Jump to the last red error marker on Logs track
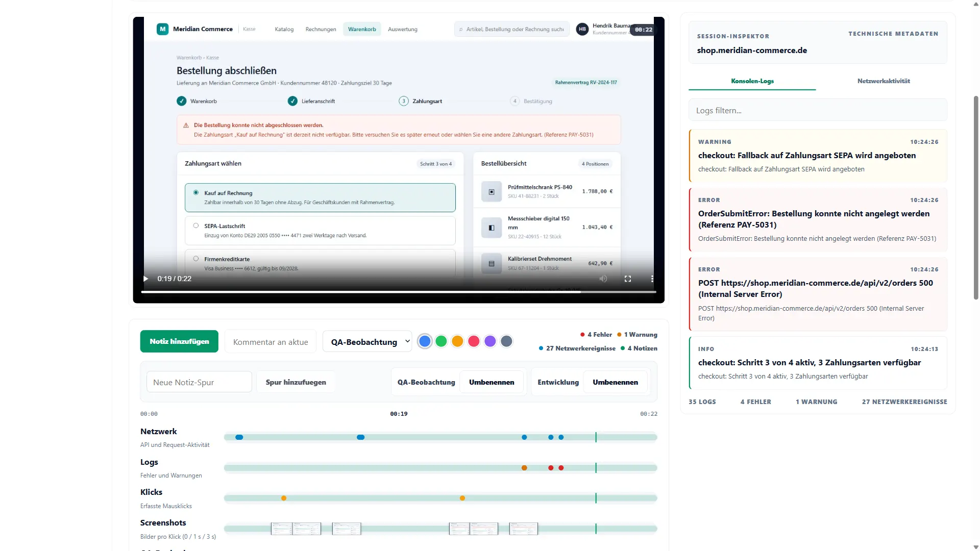The height and width of the screenshot is (551, 980). [x=561, y=468]
